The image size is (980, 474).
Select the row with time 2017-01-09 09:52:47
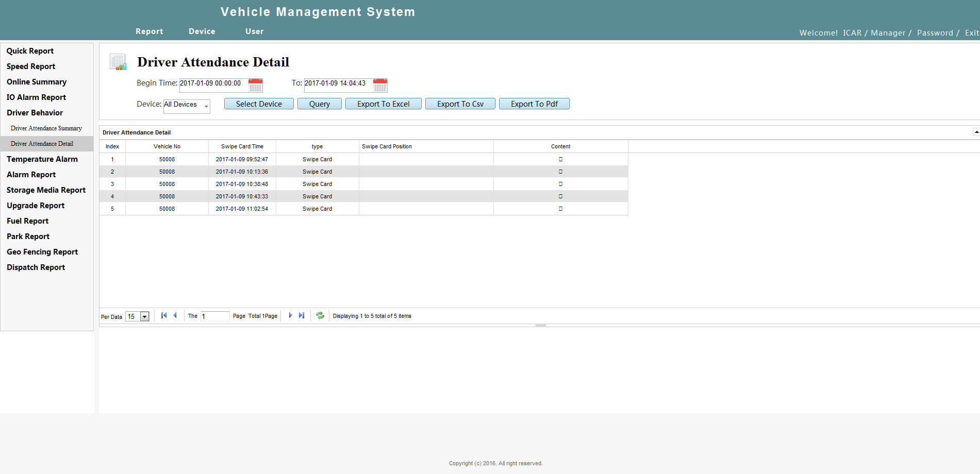click(x=363, y=159)
